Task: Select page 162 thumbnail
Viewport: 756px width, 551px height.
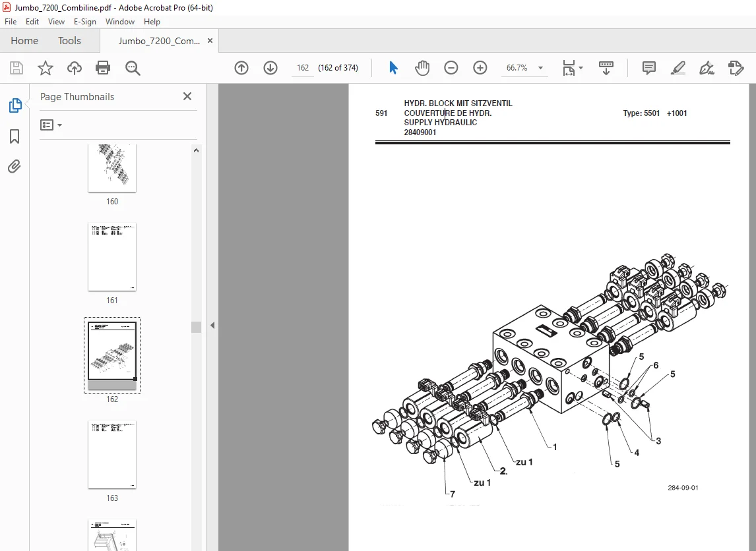Action: tap(112, 355)
